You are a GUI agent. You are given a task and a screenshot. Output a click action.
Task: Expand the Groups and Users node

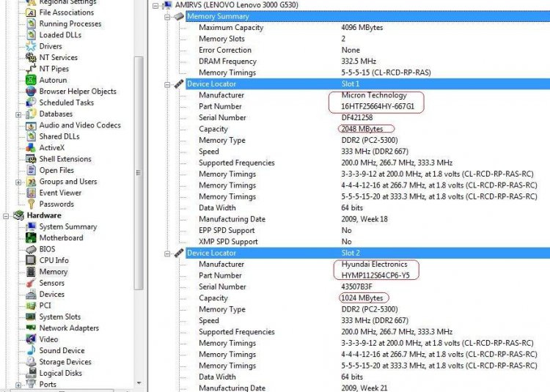click(x=18, y=182)
